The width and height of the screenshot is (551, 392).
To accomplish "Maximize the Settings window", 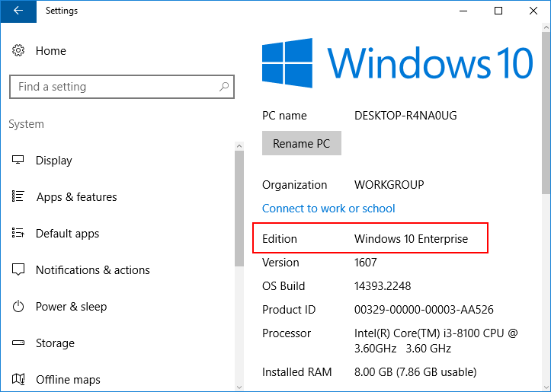I will pos(498,11).
